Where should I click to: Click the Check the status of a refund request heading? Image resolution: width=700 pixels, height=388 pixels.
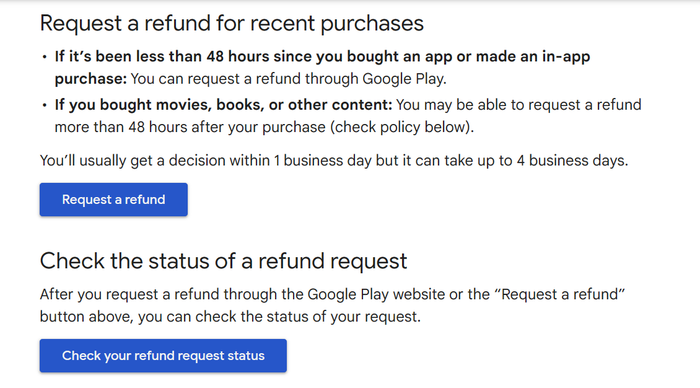(x=223, y=261)
